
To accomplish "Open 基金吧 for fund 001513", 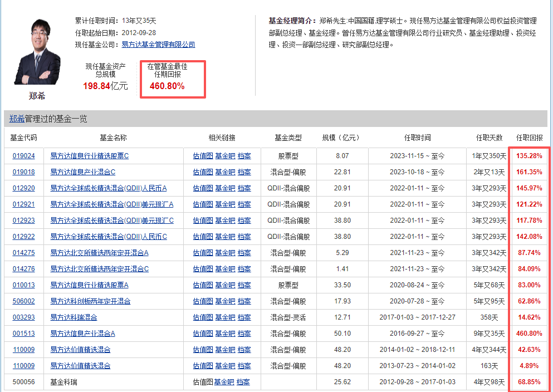I will tap(225, 334).
